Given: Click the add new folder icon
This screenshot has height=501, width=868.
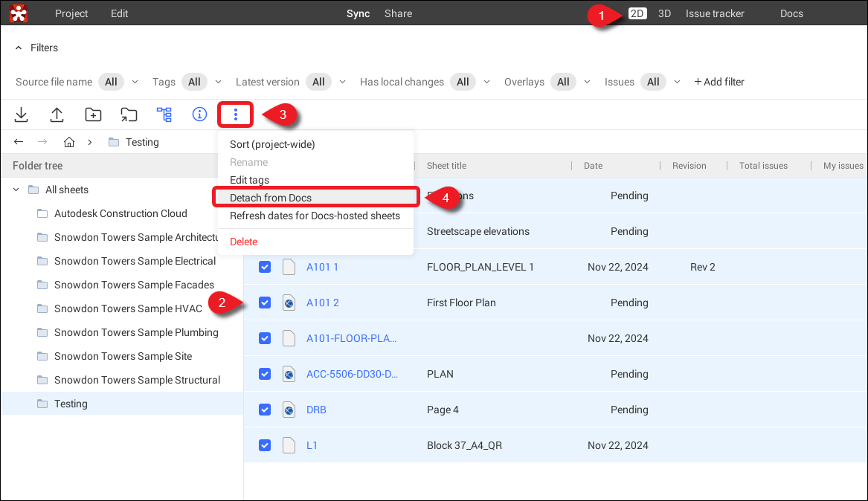Looking at the screenshot, I should click(x=93, y=114).
